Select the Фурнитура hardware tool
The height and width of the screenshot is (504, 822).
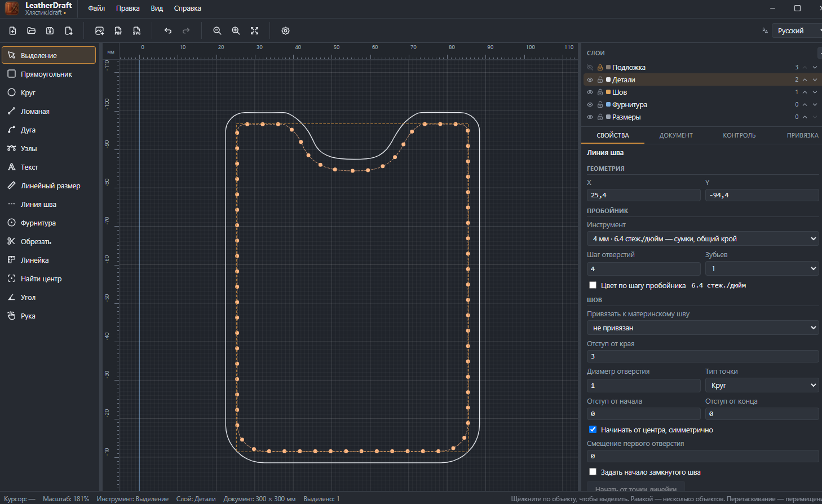(49, 223)
